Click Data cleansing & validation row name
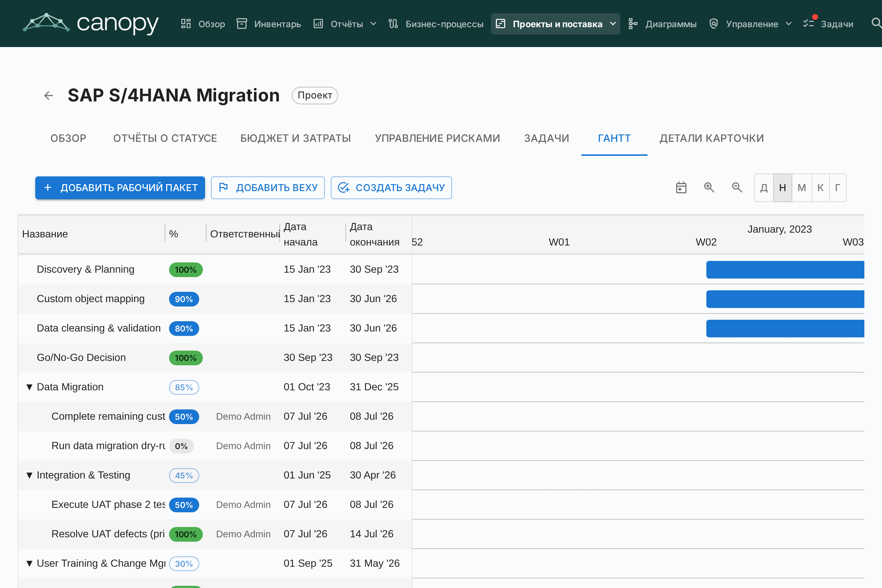The height and width of the screenshot is (588, 882). pyautogui.click(x=98, y=328)
